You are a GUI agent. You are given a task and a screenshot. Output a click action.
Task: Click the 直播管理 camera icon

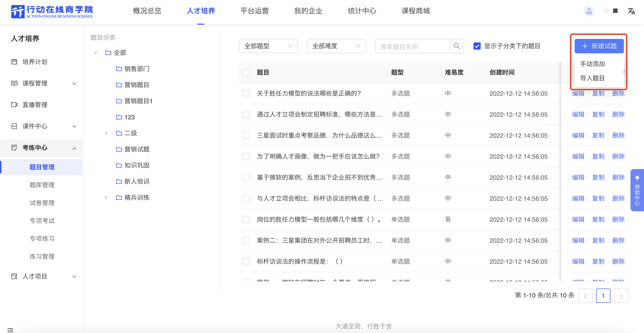pos(15,105)
